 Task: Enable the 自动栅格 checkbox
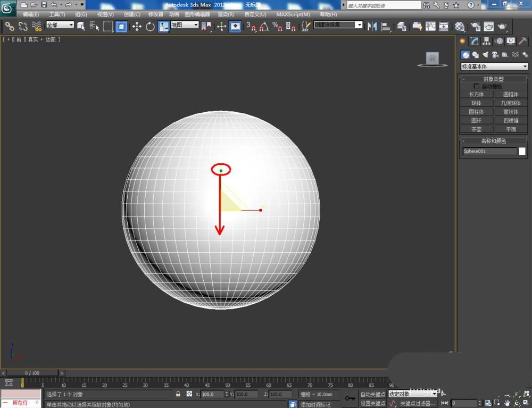pos(476,86)
